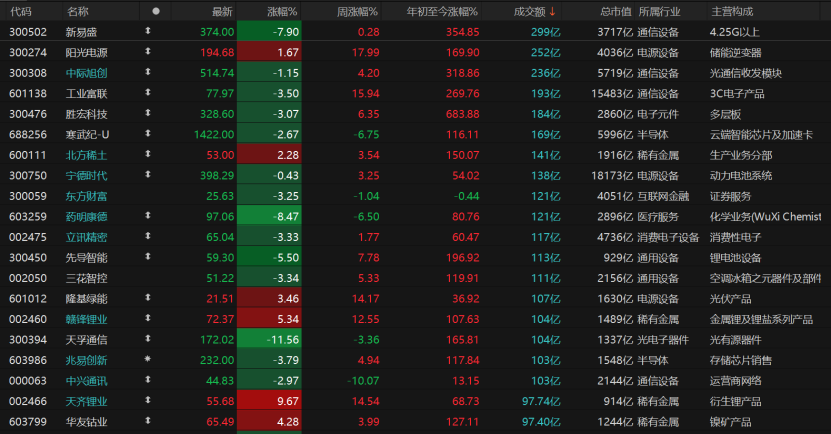Sort by the 总市值 column header
This screenshot has height=434, width=831.
[x=614, y=11]
